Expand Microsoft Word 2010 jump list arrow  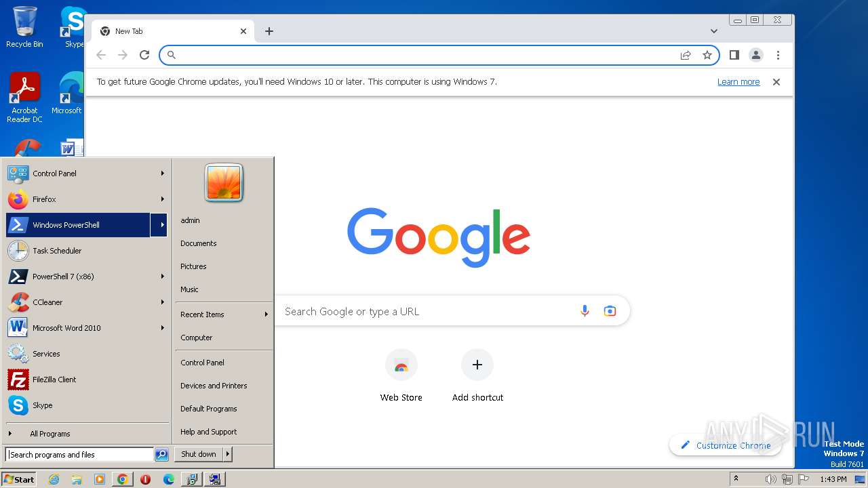click(x=163, y=328)
